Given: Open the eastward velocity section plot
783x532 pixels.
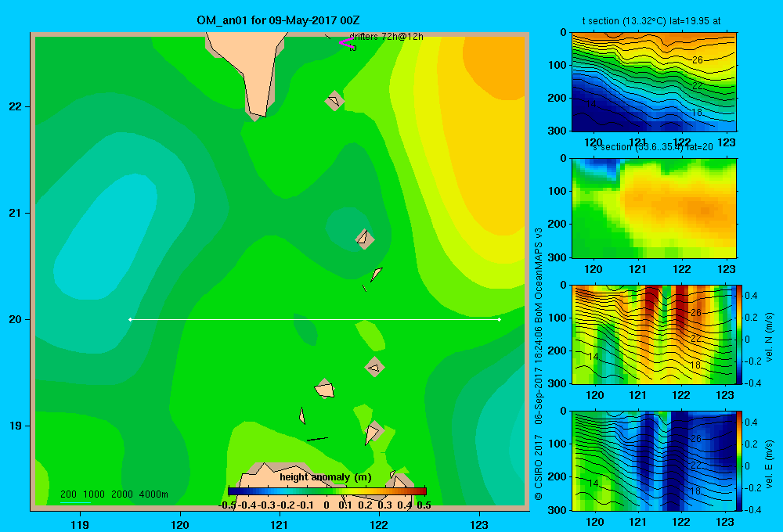Looking at the screenshot, I should pos(654,461).
